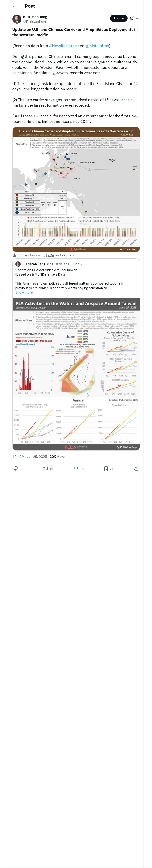Screen dimensions: 152x868
Task: Open the PLA Activities Around Taiwan image
Action: pyautogui.click(x=76, y=374)
